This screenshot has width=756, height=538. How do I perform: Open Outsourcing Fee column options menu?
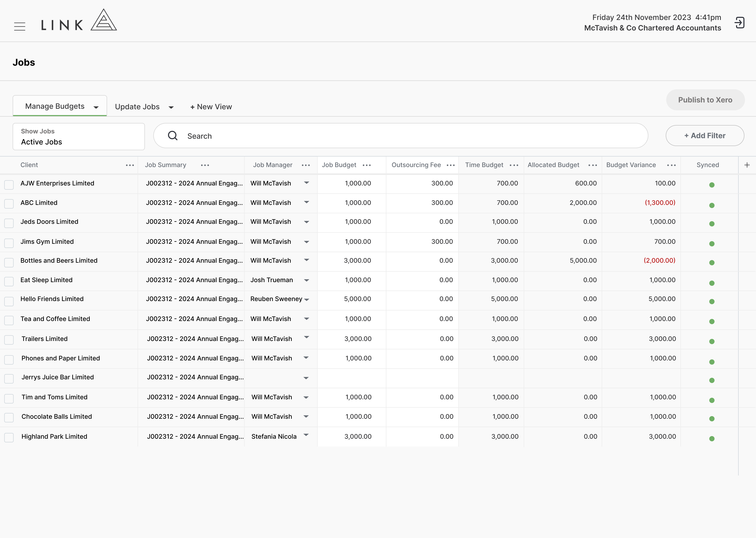(x=451, y=165)
